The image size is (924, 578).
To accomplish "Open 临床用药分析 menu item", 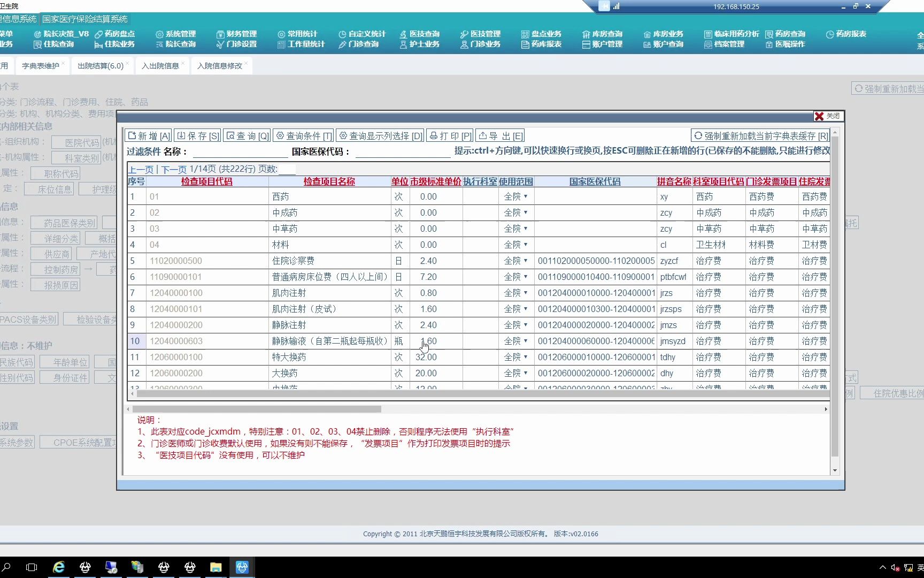I will tap(732, 34).
